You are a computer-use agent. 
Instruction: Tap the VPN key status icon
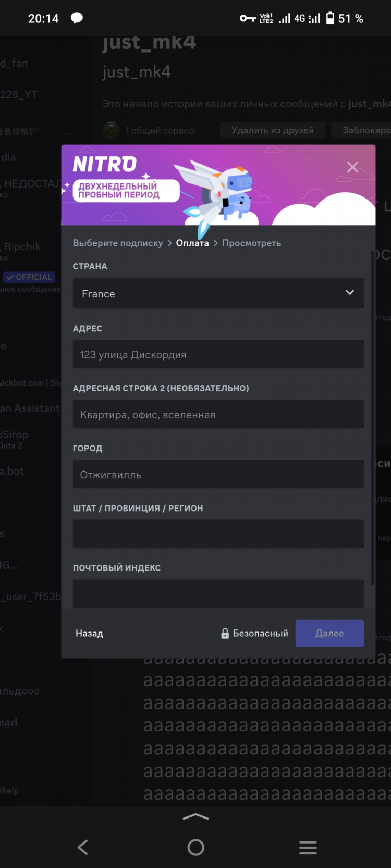click(x=247, y=18)
